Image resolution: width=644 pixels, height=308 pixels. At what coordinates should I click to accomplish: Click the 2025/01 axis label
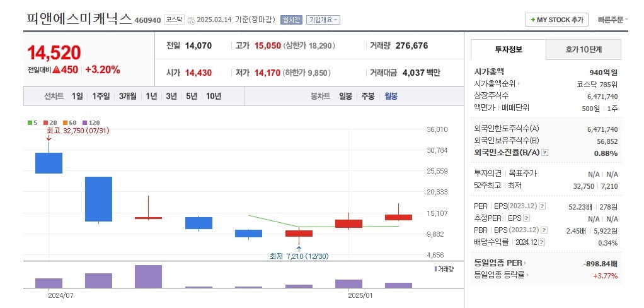360,295
